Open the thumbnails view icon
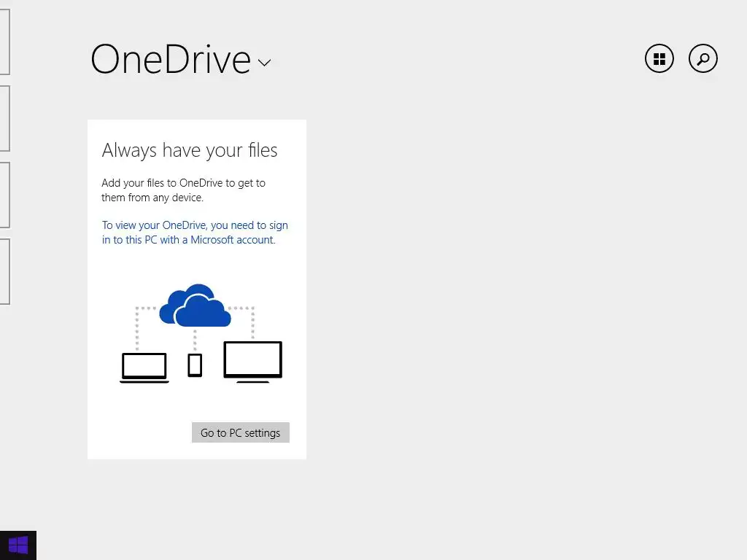 click(659, 58)
